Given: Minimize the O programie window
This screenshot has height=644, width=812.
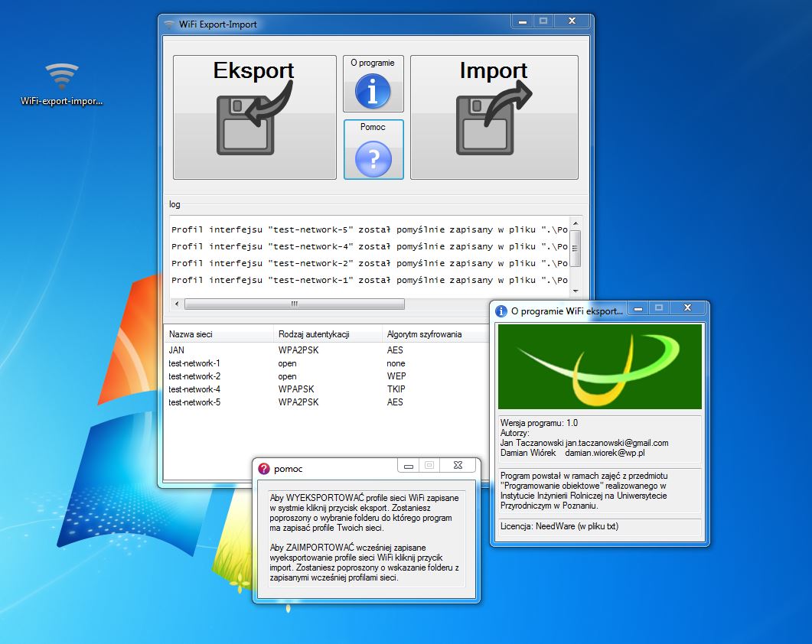Looking at the screenshot, I should pos(638,307).
